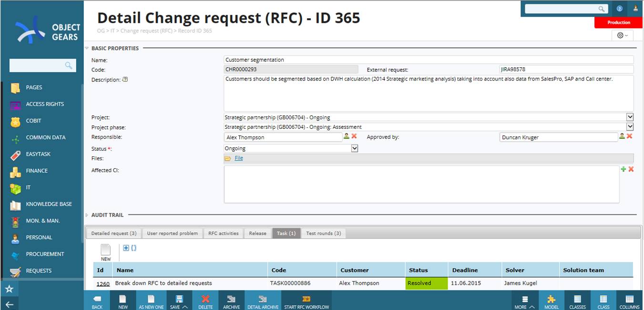Image resolution: width=644 pixels, height=310 pixels.
Task: Open Model view from toolbar
Action: [552, 302]
